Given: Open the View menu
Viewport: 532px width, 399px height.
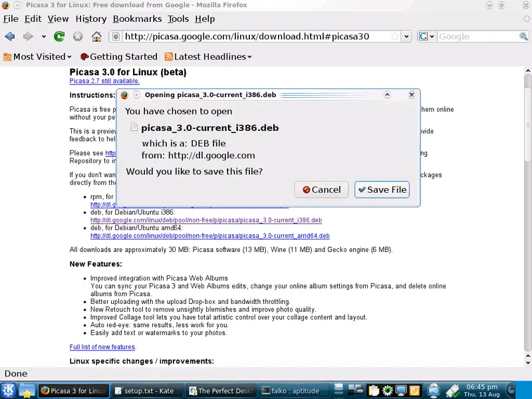Looking at the screenshot, I should tap(58, 19).
